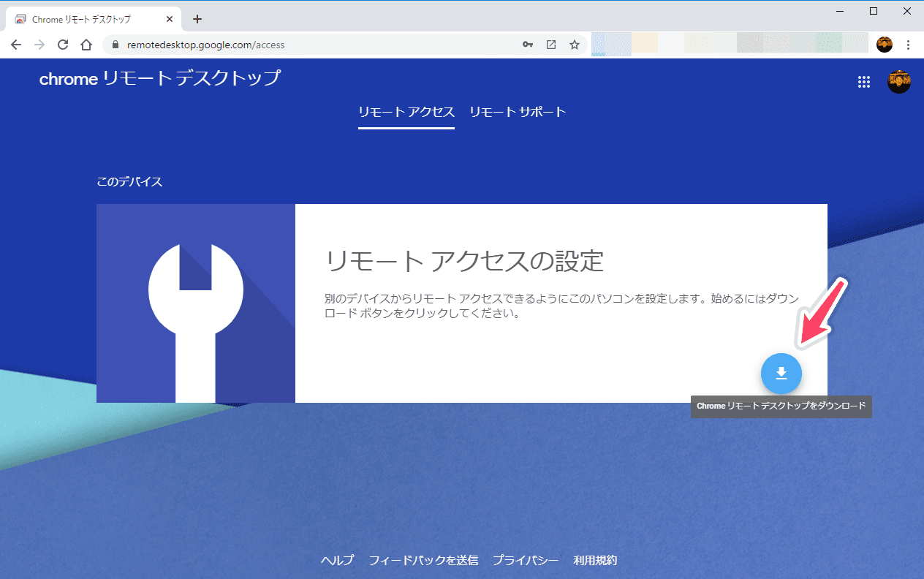Click the key password manager icon
The image size is (924, 579).
click(528, 45)
